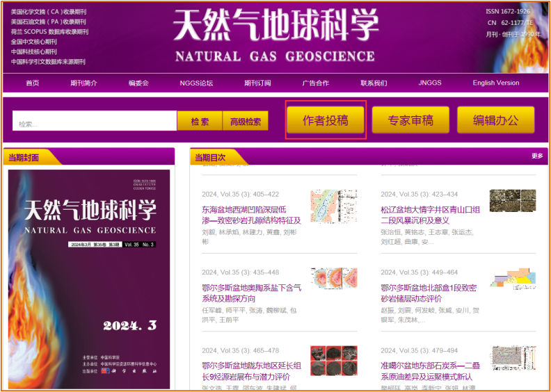
Task: Click thumbnail for the 盒1段致密砂岩储层 article
Action: click(513, 279)
